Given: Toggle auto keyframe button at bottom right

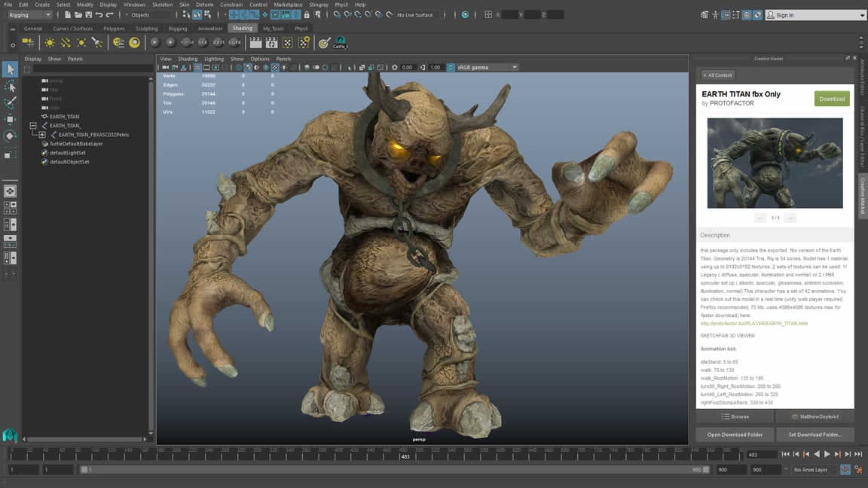Looking at the screenshot, I should click(x=845, y=470).
